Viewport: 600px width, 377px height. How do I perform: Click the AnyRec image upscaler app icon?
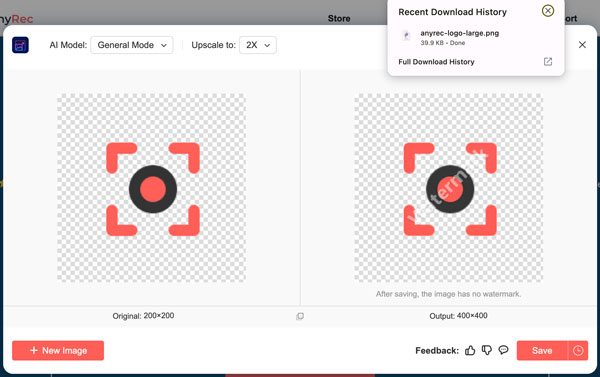coord(20,45)
